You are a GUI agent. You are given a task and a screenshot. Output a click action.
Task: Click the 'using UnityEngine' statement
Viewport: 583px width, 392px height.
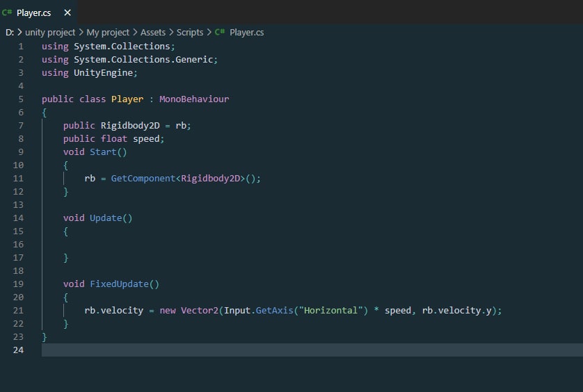pyautogui.click(x=89, y=73)
